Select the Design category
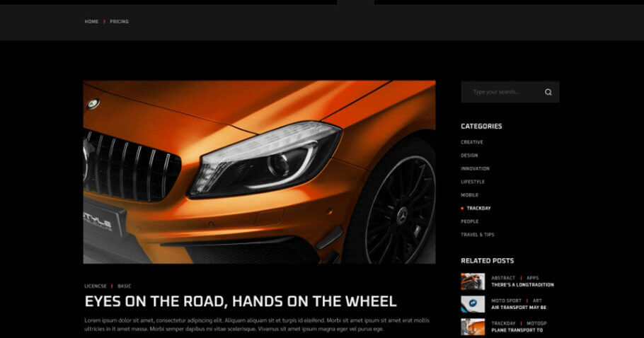 pyautogui.click(x=469, y=156)
